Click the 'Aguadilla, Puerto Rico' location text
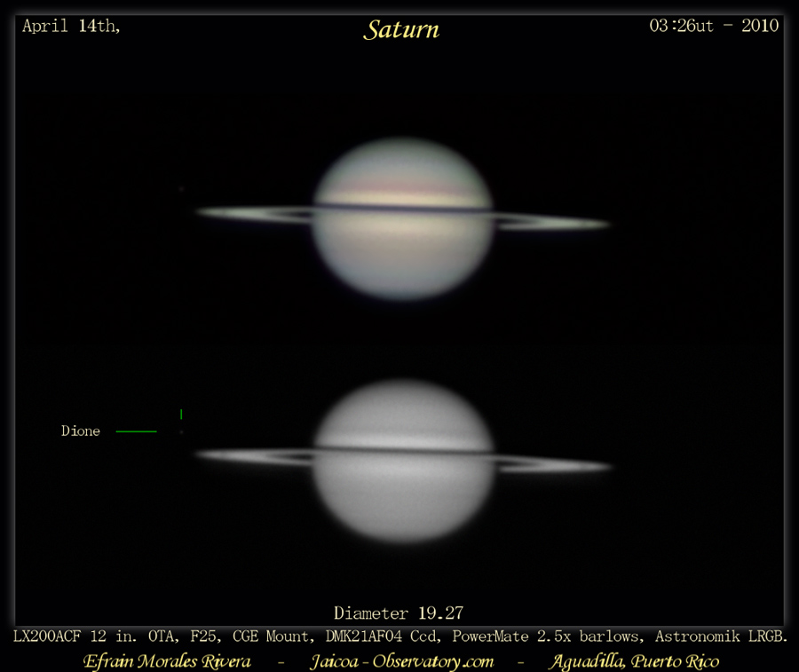Viewport: 799px width, 672px height. (633, 661)
